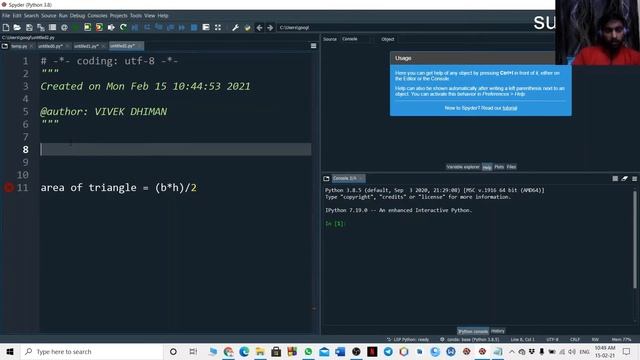This screenshot has width=640, height=360.
Task: Open the Source menu
Action: (x=49, y=16)
